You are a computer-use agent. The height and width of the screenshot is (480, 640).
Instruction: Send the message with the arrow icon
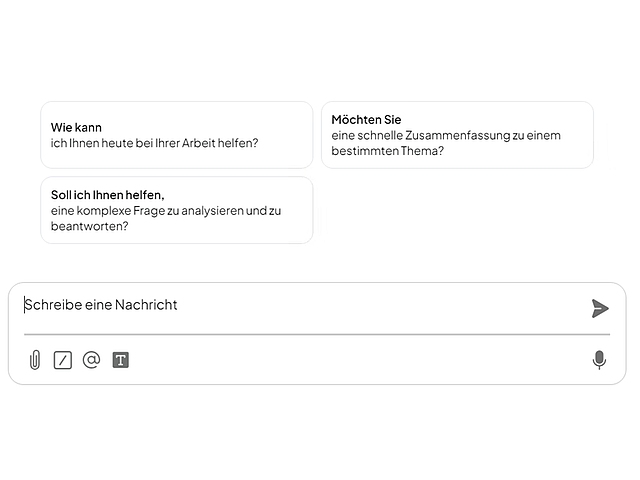coord(600,308)
